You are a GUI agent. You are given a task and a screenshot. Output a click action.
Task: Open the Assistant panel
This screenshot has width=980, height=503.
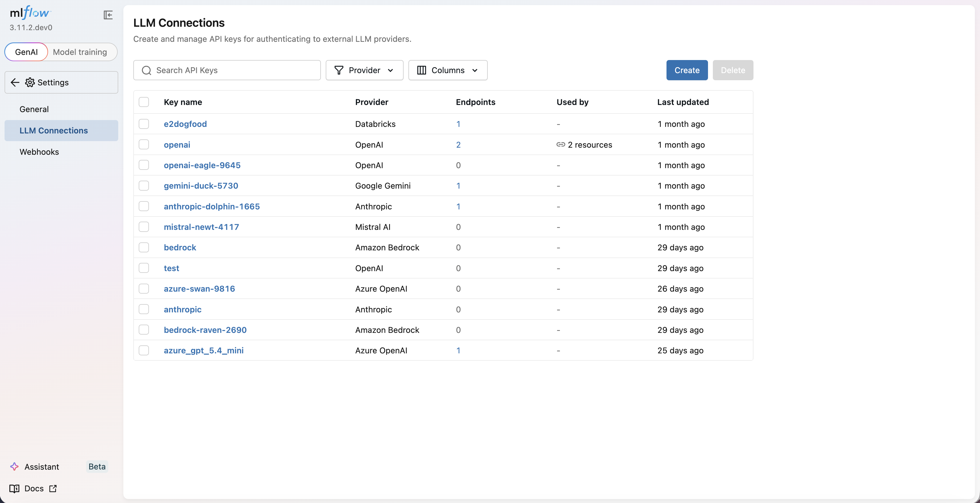[42, 467]
